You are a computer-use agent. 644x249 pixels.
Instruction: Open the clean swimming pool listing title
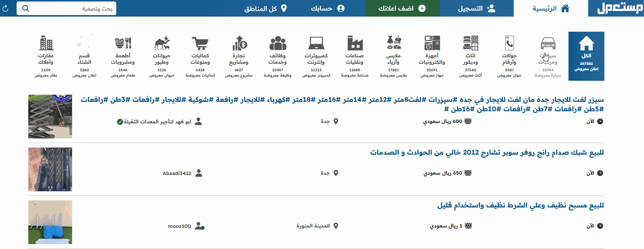pos(520,205)
